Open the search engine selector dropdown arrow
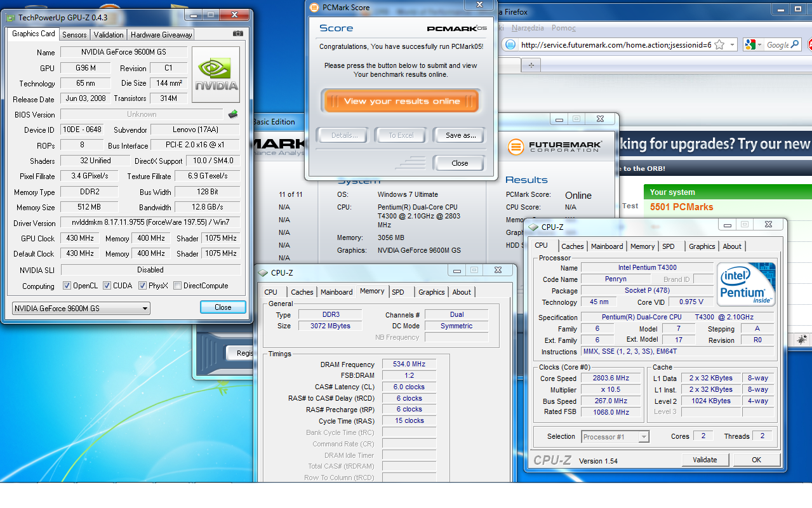The width and height of the screenshot is (812, 508). (759, 44)
